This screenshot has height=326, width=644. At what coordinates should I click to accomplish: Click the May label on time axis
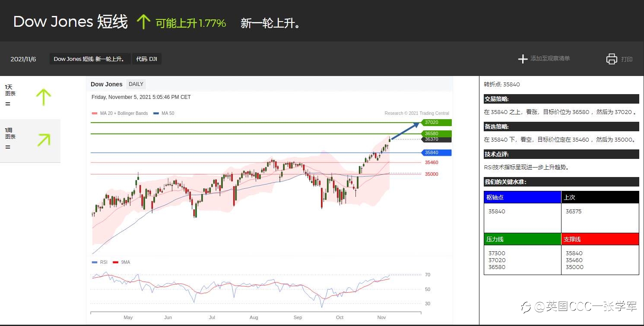click(x=128, y=317)
